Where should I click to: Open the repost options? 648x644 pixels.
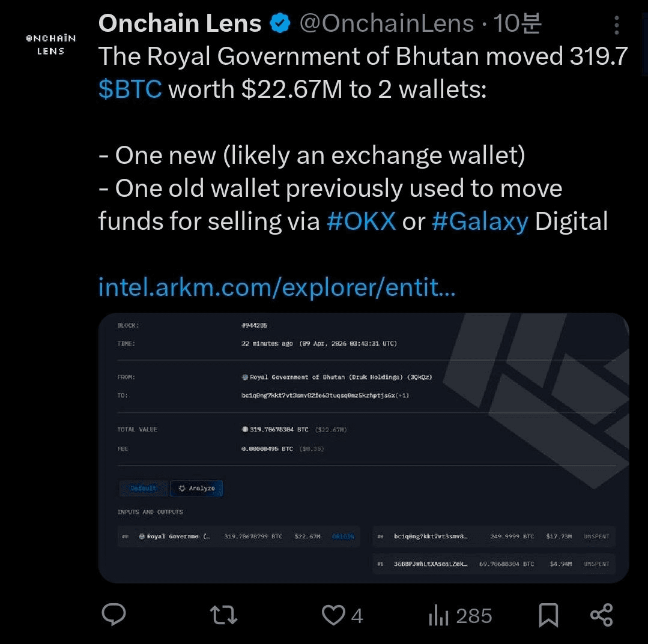(x=223, y=614)
